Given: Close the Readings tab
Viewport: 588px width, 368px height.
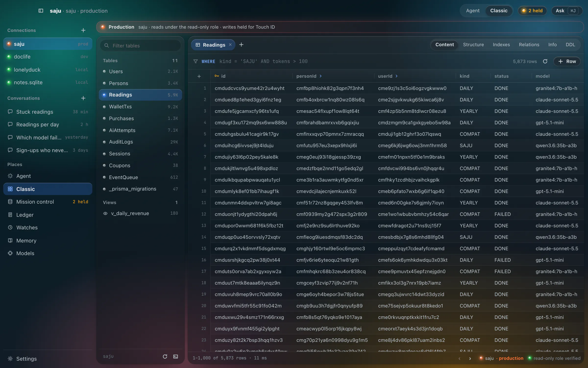Looking at the screenshot, I should pyautogui.click(x=230, y=45).
